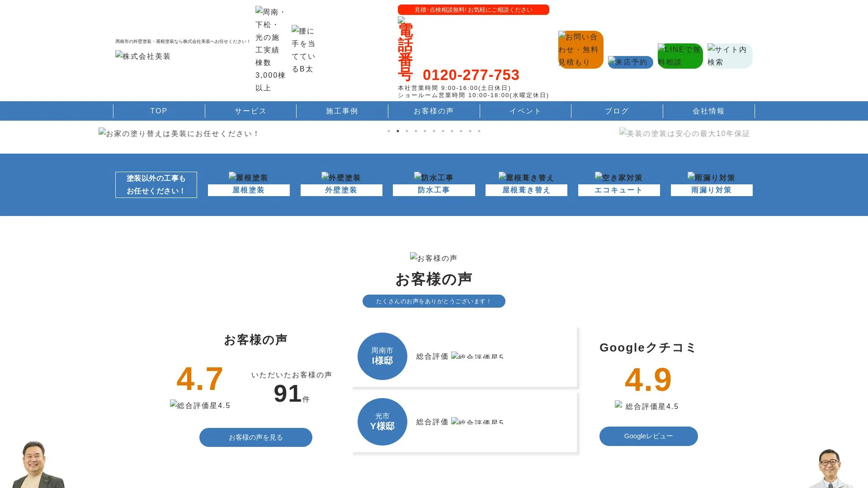Open the 空き家対策 service icon
The image size is (868, 488).
(618, 177)
